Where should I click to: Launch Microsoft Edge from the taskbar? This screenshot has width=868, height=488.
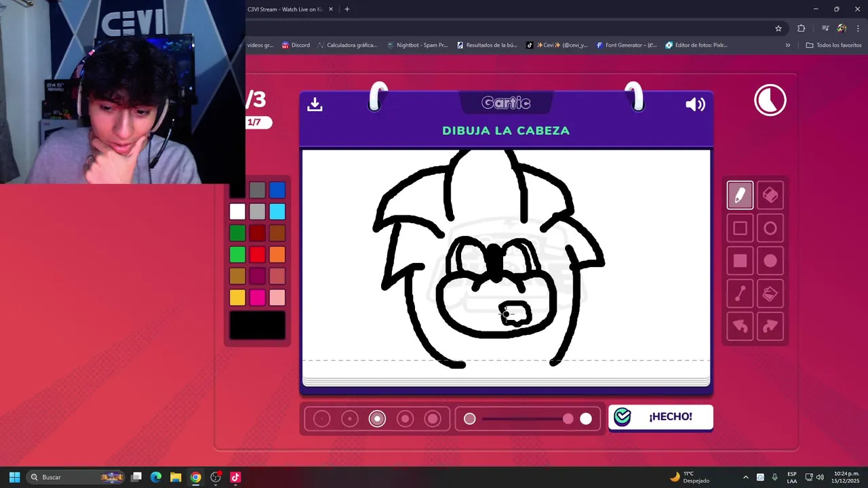click(x=156, y=477)
